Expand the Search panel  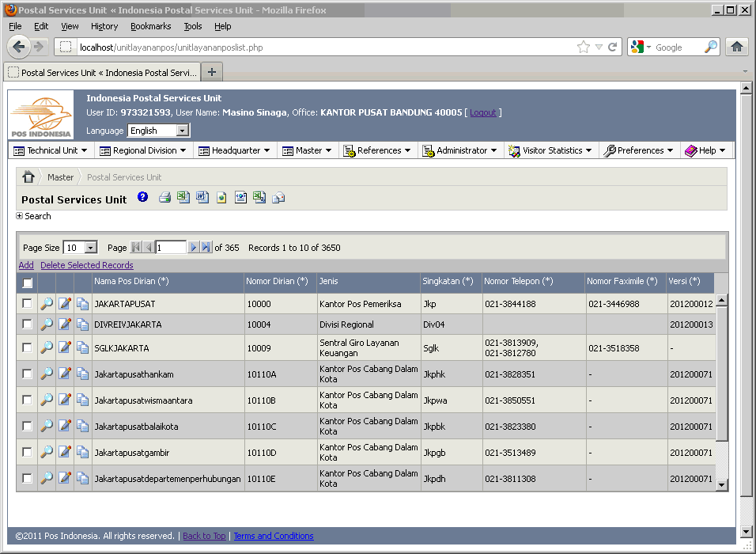20,216
